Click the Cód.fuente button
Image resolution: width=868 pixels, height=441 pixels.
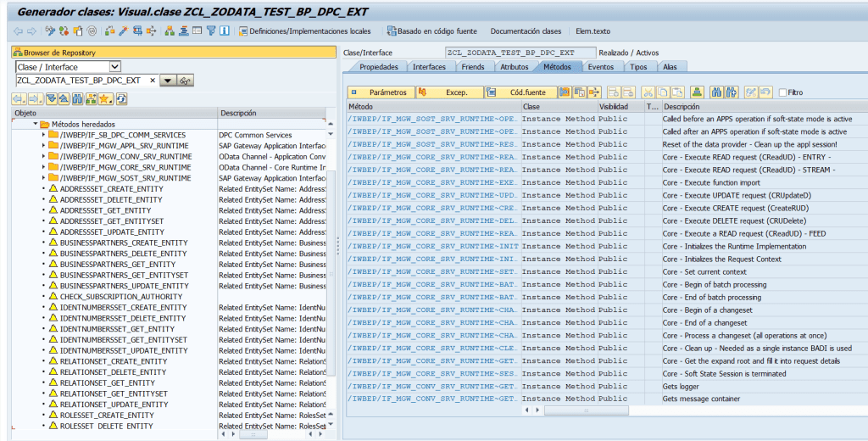pyautogui.click(x=520, y=92)
